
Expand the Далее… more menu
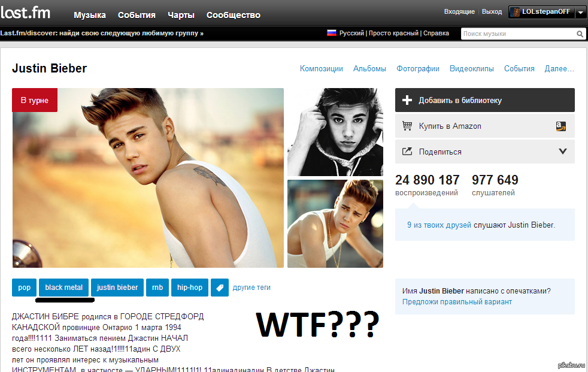pos(559,69)
